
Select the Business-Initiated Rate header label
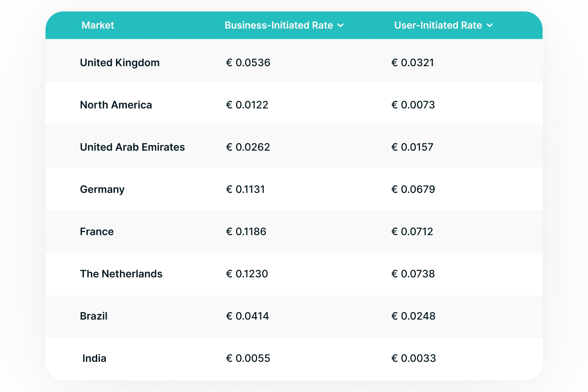[279, 25]
